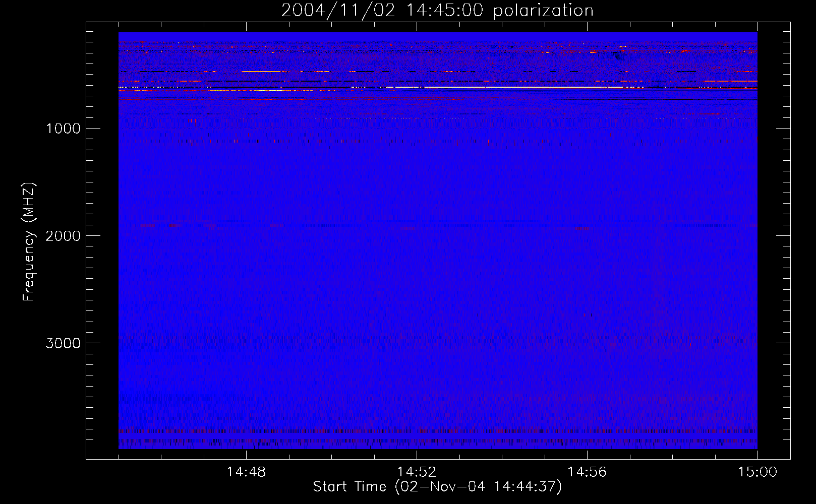Click the 14:52 time tick label
Screen dimensions: 816x504
(417, 472)
